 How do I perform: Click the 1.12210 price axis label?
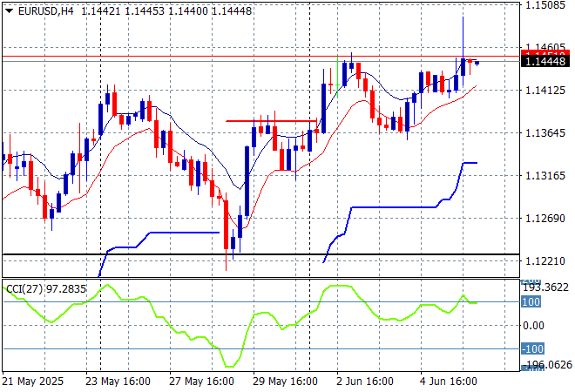(545, 260)
